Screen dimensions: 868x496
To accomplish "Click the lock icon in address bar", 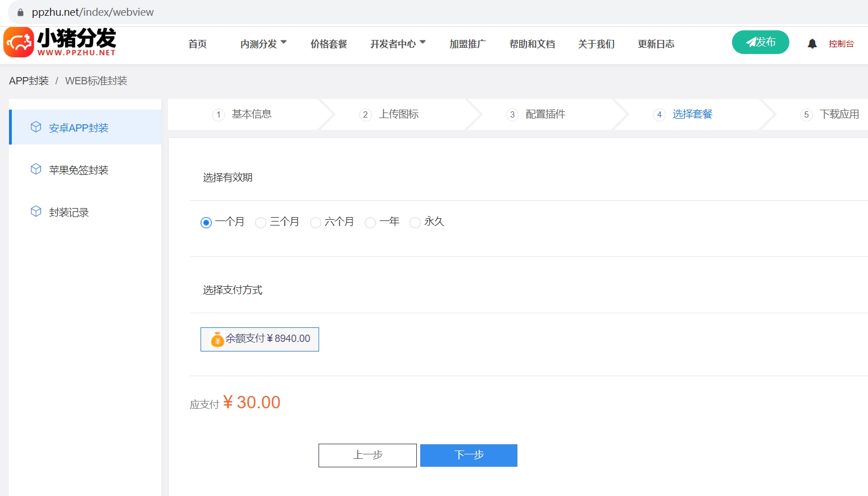I will 21,12.
